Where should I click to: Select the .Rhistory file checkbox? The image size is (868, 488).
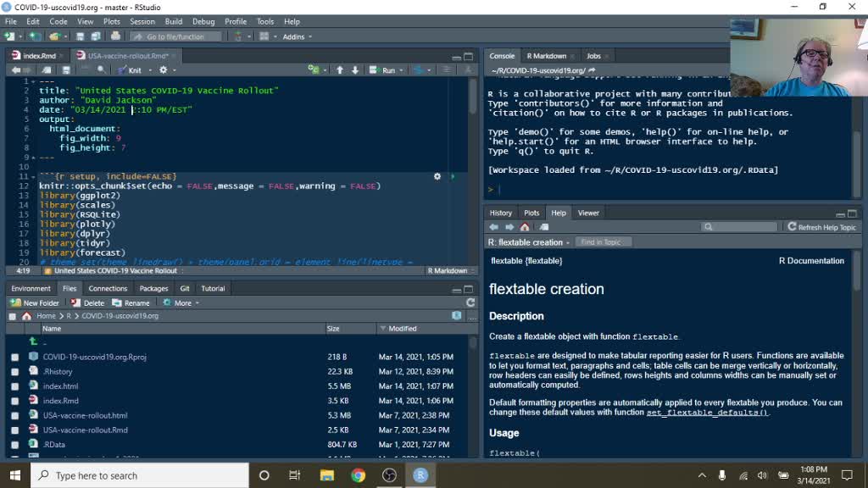pos(15,372)
